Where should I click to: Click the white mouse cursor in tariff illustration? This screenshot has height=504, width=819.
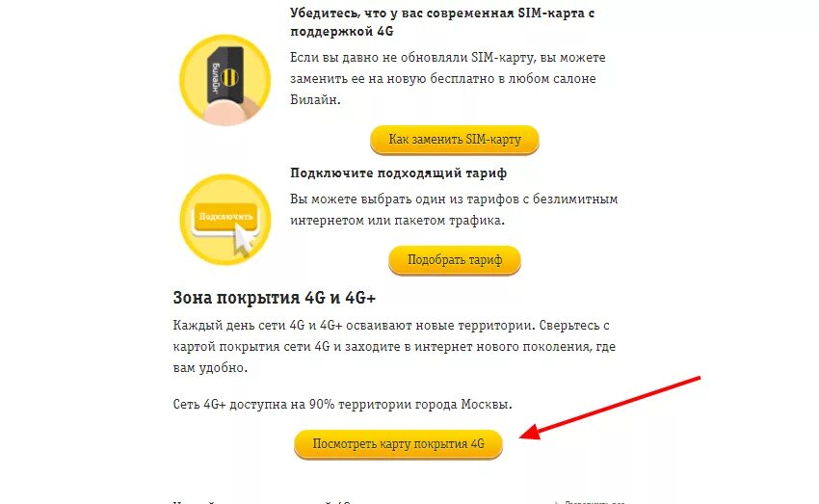pyautogui.click(x=243, y=240)
